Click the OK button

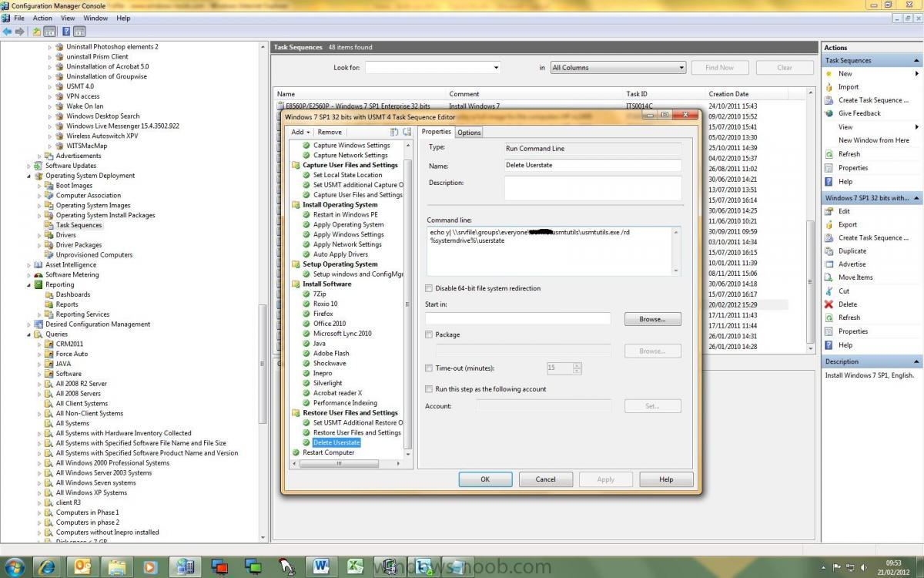[485, 479]
